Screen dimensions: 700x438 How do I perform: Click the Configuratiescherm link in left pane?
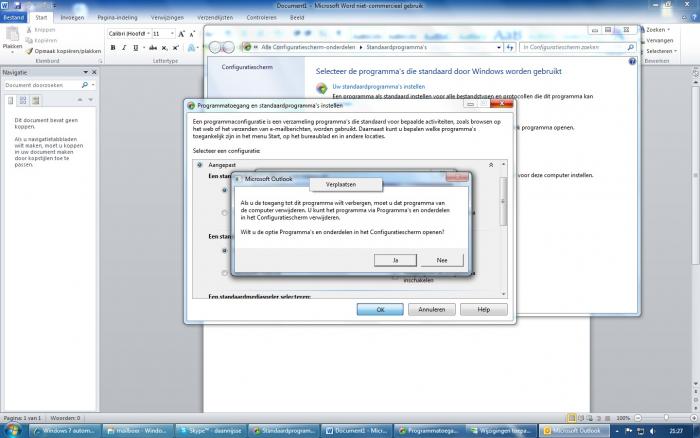247,67
